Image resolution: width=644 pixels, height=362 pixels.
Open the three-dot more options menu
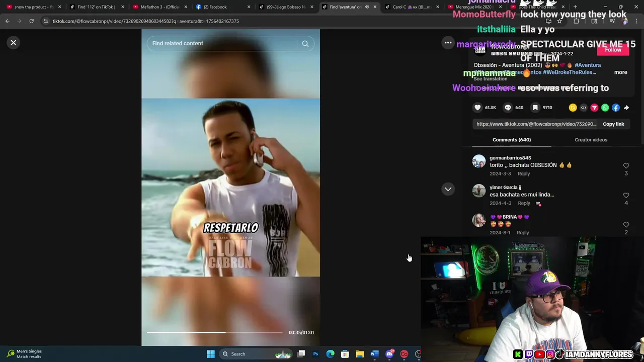(x=448, y=43)
